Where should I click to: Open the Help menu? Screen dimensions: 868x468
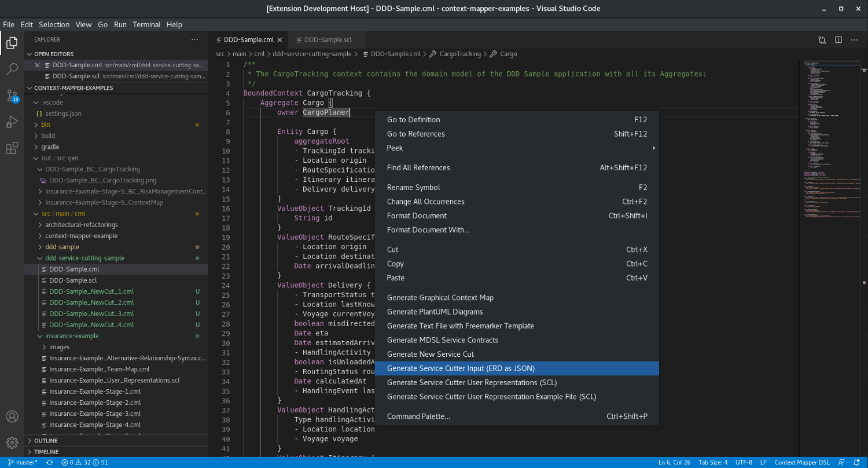(174, 25)
